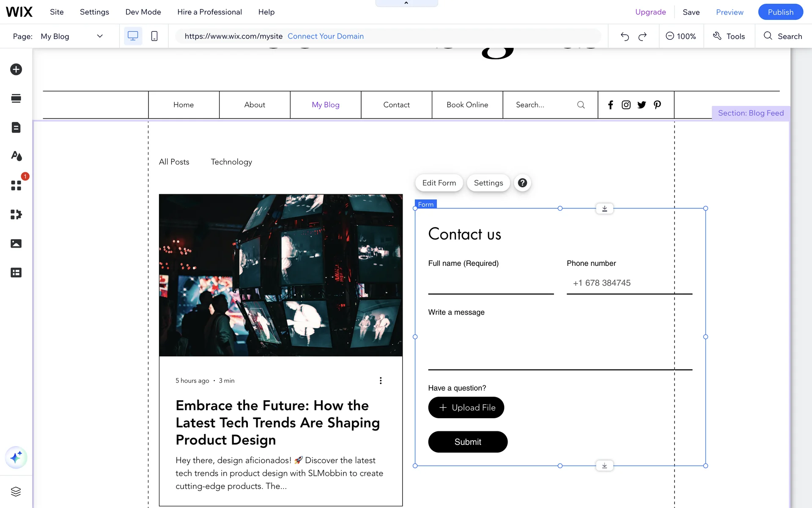Open the Add Elements plus panel
The height and width of the screenshot is (508, 812).
pos(16,69)
